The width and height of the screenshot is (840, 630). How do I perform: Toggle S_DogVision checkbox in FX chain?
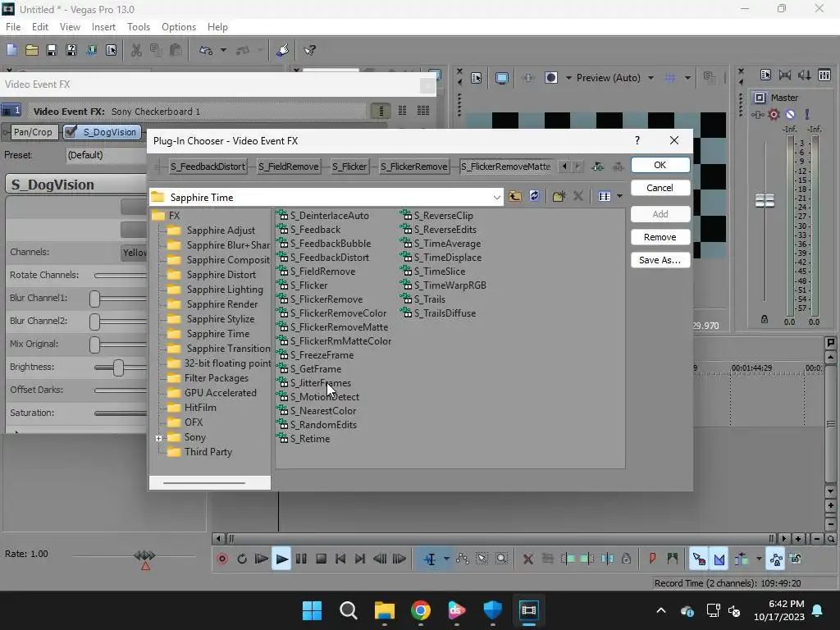tap(71, 132)
